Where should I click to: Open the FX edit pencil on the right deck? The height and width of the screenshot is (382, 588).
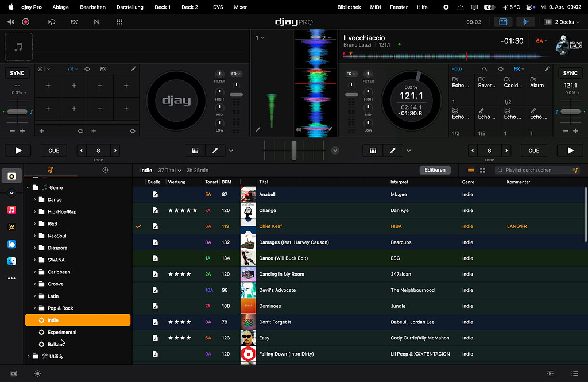(548, 69)
